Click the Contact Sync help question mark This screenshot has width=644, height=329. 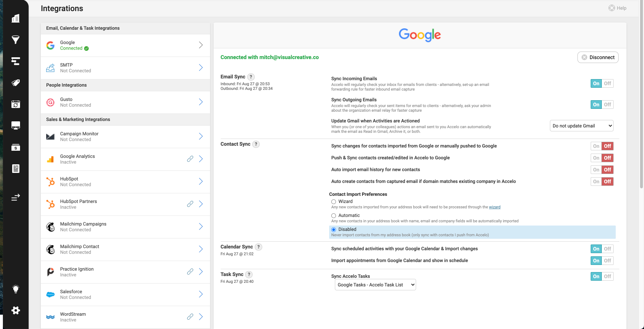[x=256, y=144]
